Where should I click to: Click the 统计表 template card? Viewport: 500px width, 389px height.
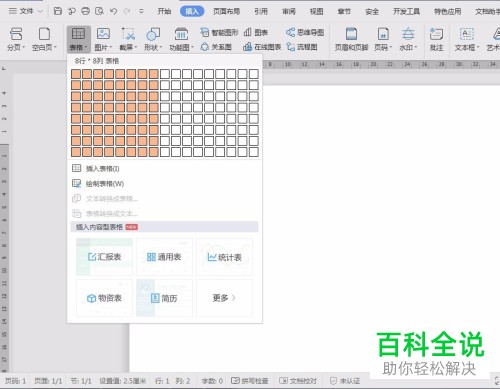(224, 257)
